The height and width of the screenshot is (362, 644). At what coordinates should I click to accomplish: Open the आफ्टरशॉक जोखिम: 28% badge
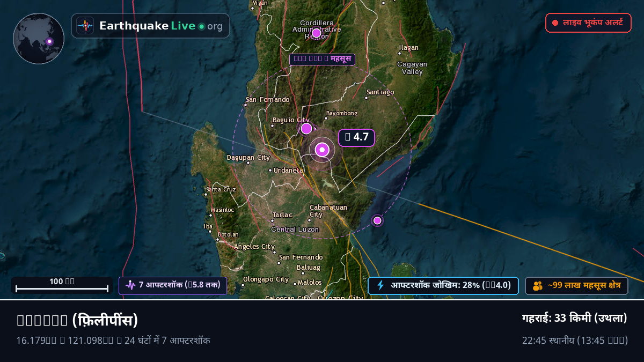pos(443,285)
